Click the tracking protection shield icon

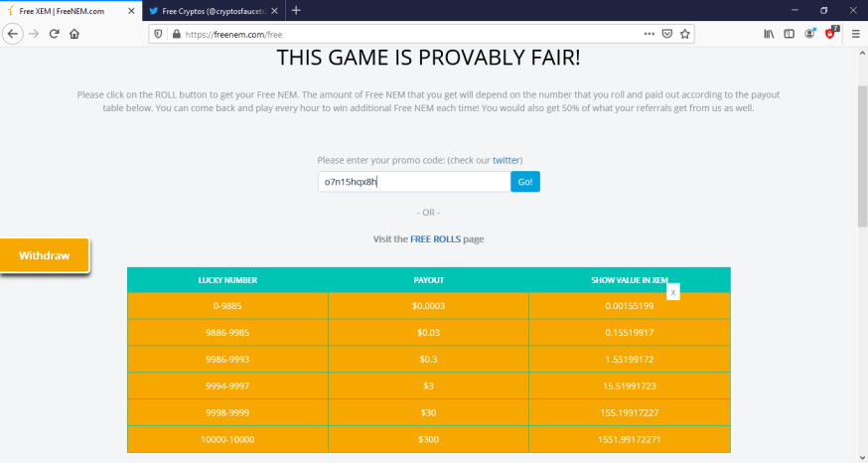158,34
